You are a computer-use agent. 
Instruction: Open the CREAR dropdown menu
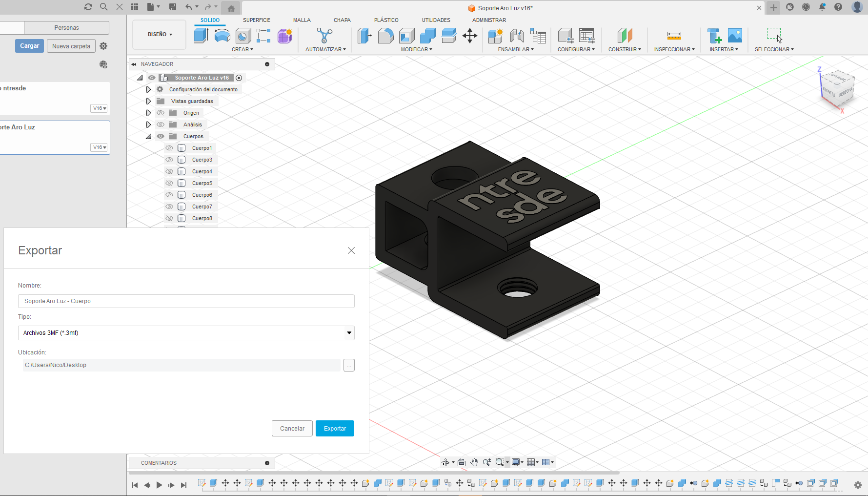click(242, 49)
